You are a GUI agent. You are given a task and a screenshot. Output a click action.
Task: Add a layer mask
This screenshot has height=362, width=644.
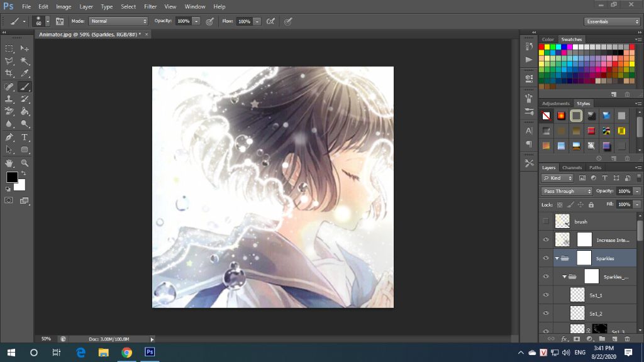coord(577,339)
